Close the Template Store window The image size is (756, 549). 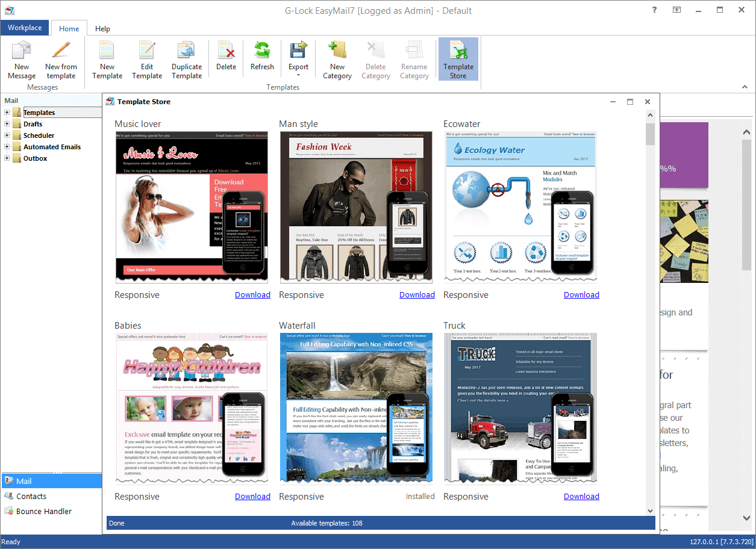(x=648, y=102)
